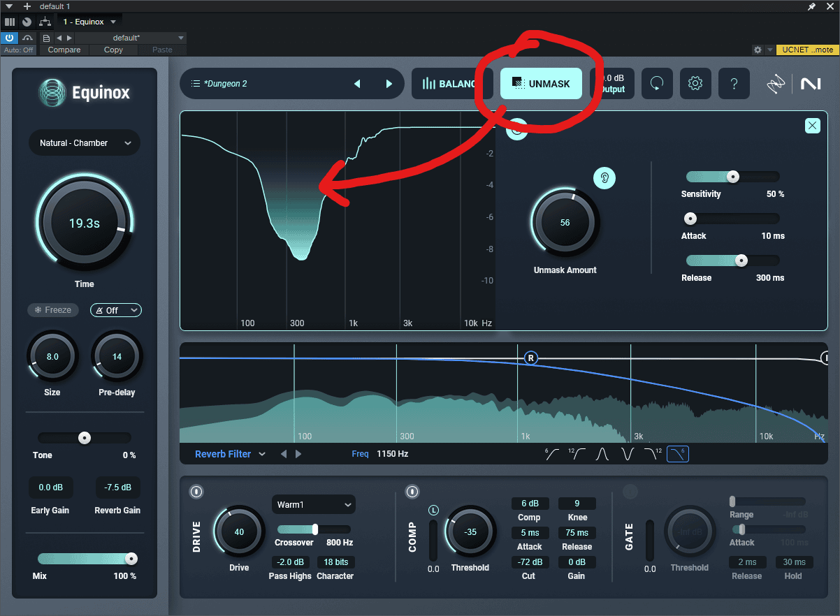840x616 pixels.
Task: Open the default* preset dropdown
Action: point(131,38)
